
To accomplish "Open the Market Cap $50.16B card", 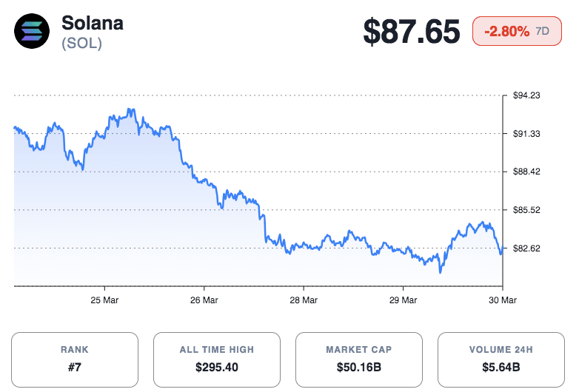I will point(359,359).
